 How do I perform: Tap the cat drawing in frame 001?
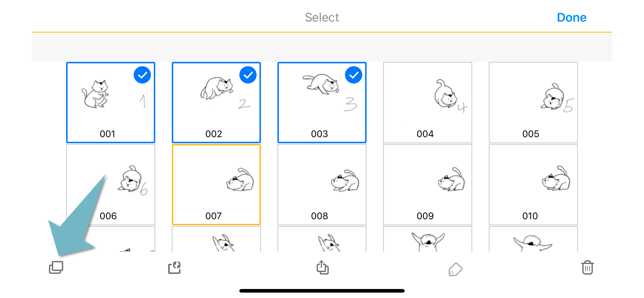[95, 94]
